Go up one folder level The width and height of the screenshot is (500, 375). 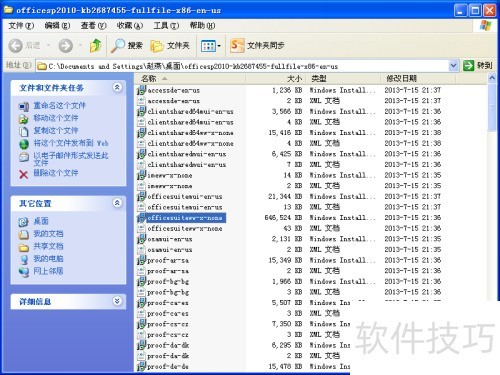click(x=96, y=45)
